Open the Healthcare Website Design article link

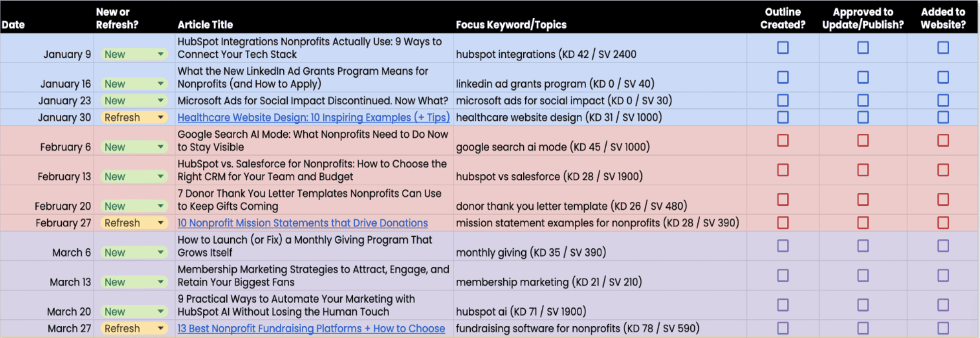[x=314, y=118]
